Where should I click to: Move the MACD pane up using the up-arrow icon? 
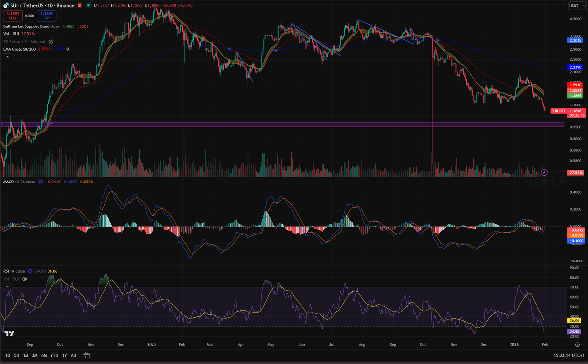tap(527, 182)
